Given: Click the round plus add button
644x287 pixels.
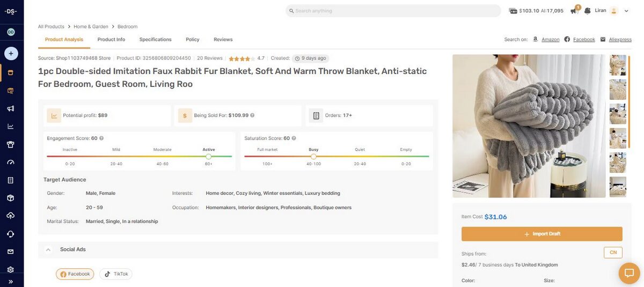Looking at the screenshot, I should coord(11,54).
